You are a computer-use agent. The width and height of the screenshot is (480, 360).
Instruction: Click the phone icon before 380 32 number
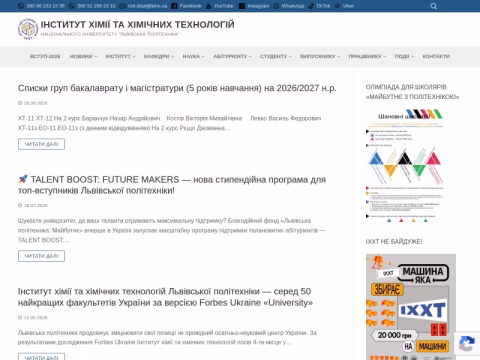(71, 6)
